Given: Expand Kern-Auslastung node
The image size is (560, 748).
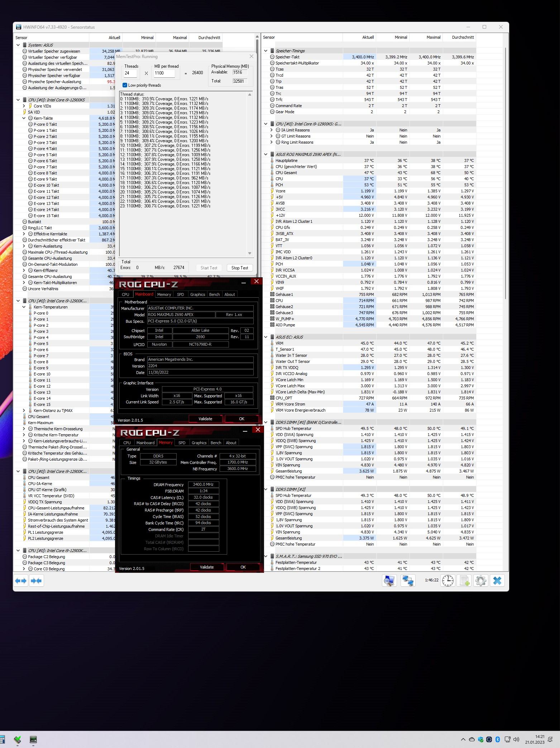Looking at the screenshot, I should point(24,246).
